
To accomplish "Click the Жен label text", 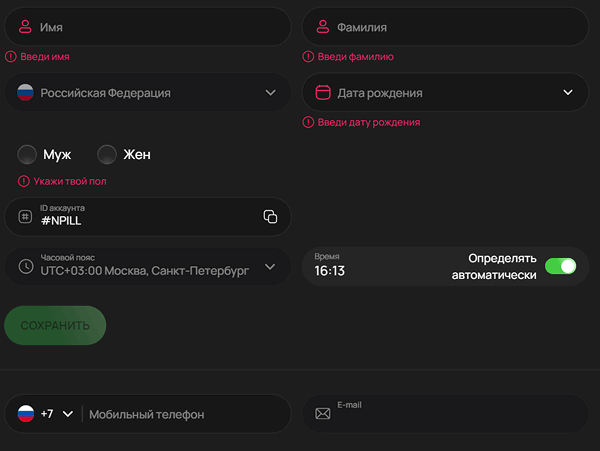I will pos(137,155).
